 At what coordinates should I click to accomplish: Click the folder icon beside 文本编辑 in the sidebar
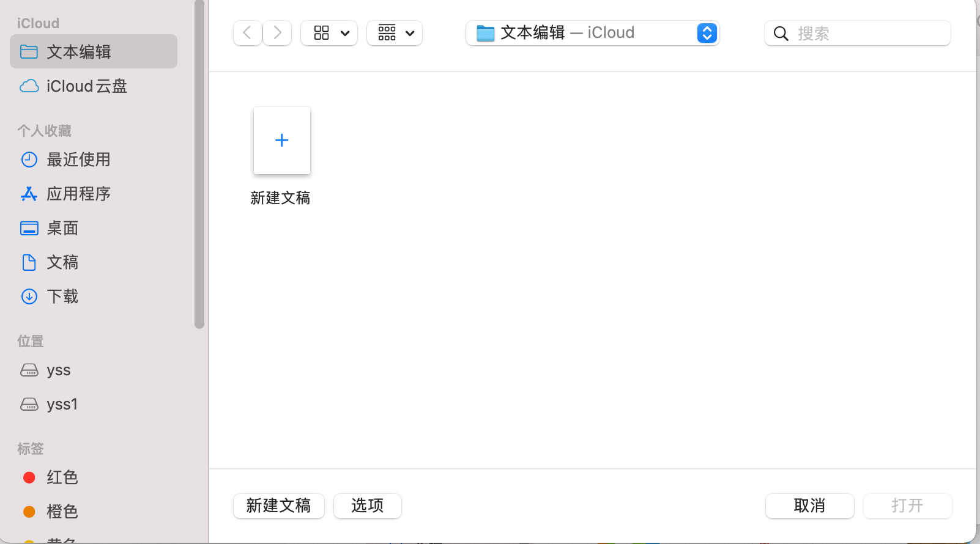[x=29, y=51]
